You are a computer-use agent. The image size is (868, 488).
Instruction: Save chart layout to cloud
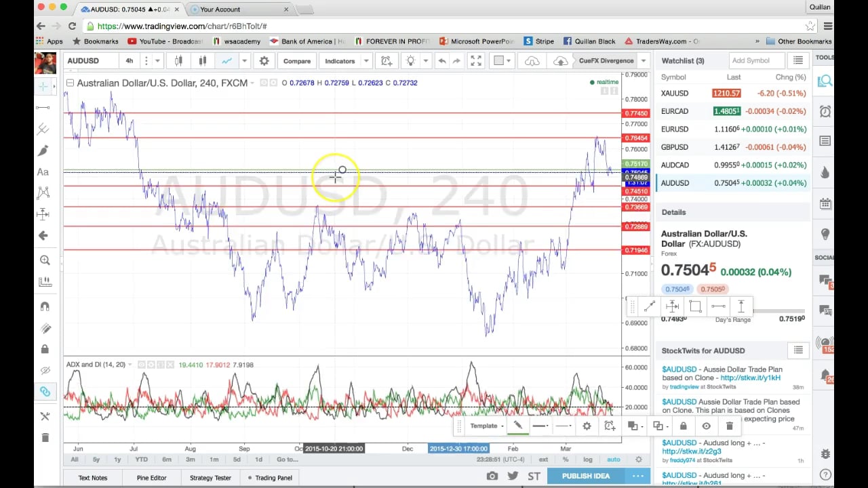pos(560,61)
